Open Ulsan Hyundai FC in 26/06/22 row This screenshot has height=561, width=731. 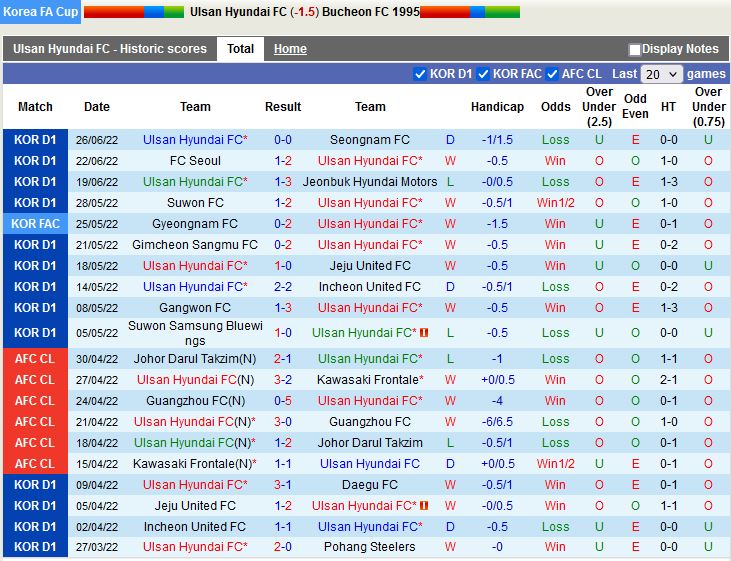point(195,140)
